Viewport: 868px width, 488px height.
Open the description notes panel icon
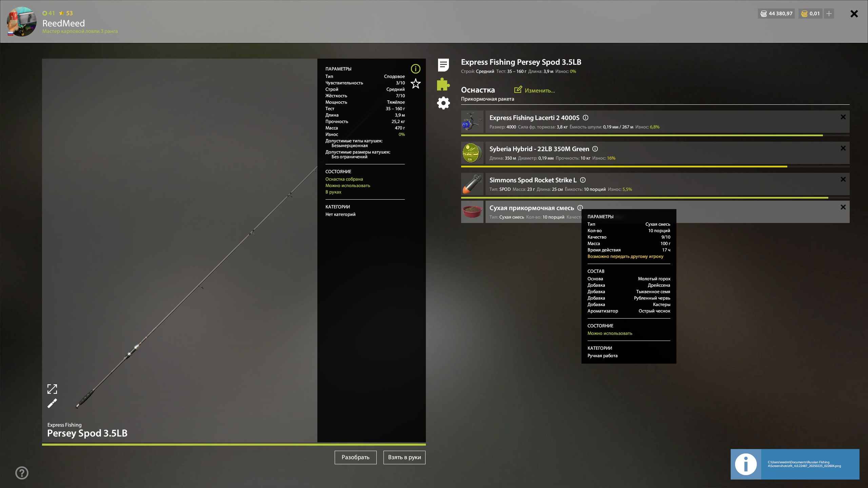pos(443,65)
